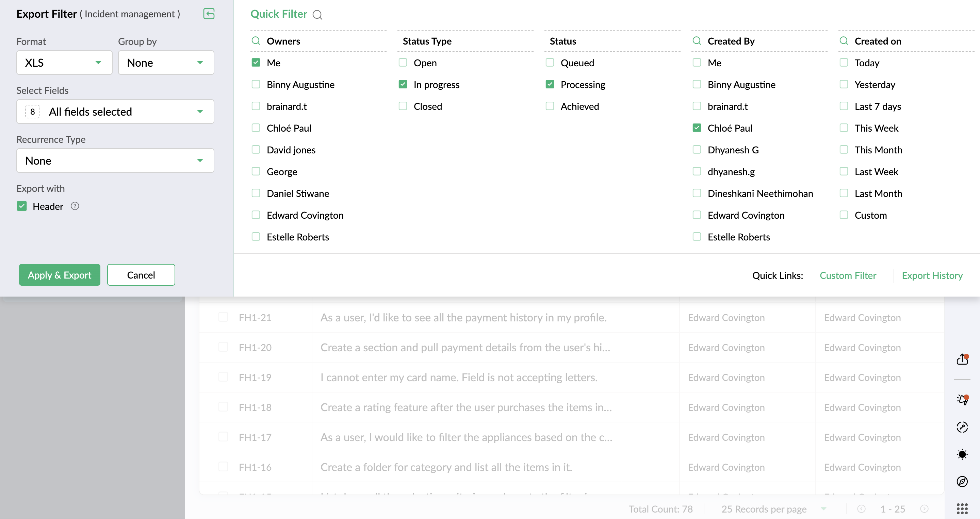
Task: Click the Quick Filter search icon
Action: (317, 15)
